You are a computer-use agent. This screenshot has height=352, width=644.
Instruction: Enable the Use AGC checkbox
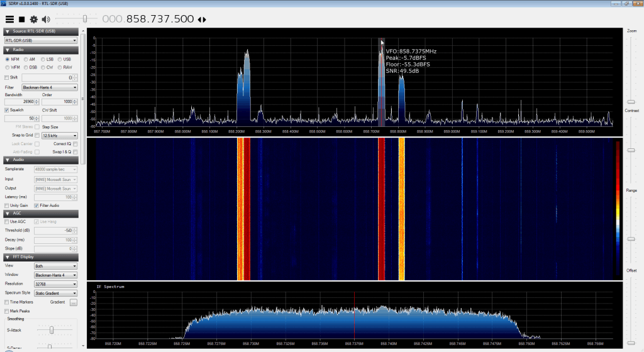tap(6, 221)
